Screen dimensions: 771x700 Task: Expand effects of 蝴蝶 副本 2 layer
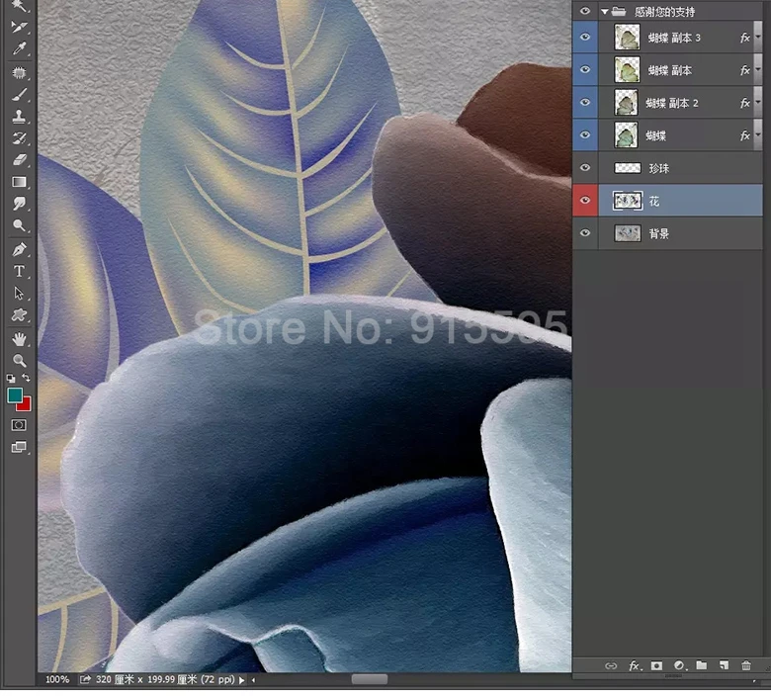pos(758,102)
